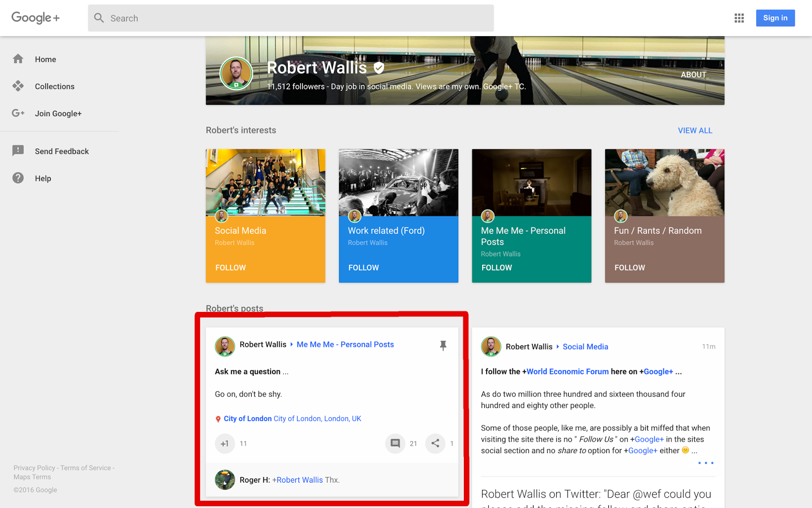Open the ABOUT tab on profile banner
The height and width of the screenshot is (508, 812).
(x=693, y=75)
